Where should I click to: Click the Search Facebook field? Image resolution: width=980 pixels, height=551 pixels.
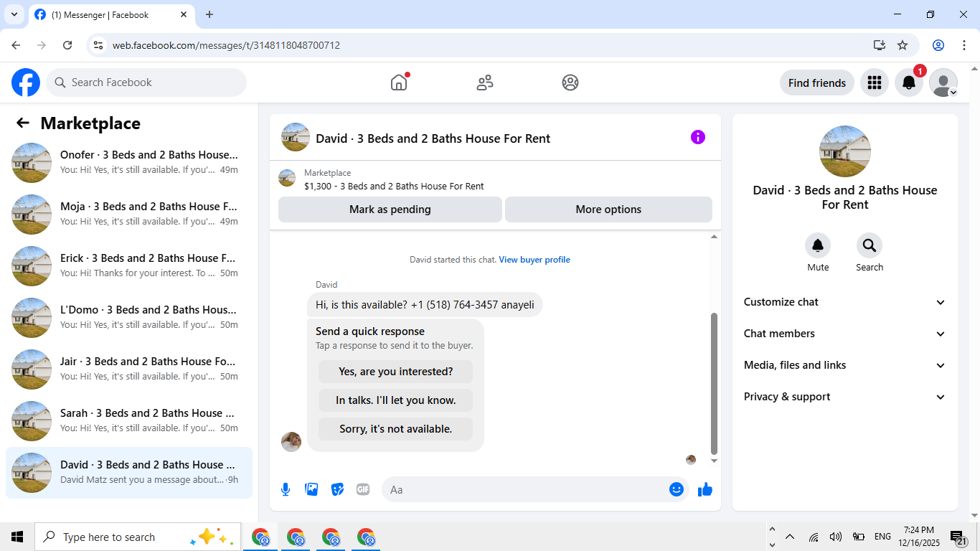146,83
